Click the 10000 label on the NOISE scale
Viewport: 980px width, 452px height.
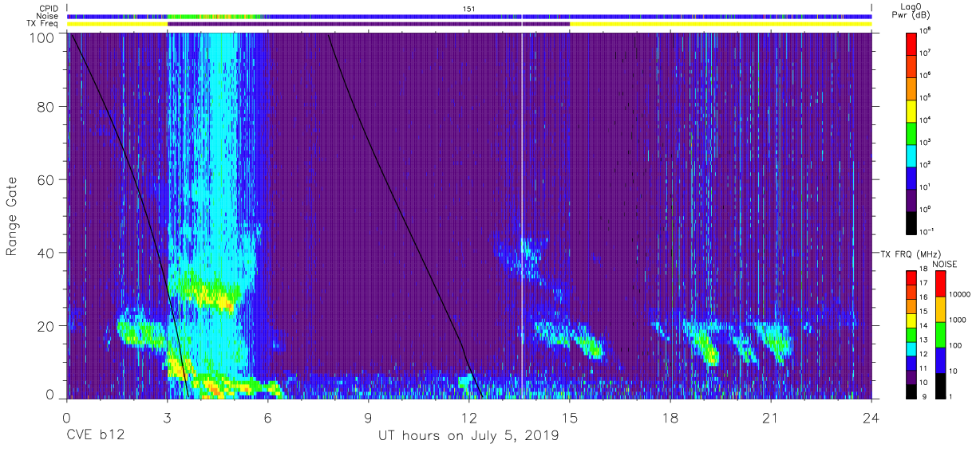961,295
